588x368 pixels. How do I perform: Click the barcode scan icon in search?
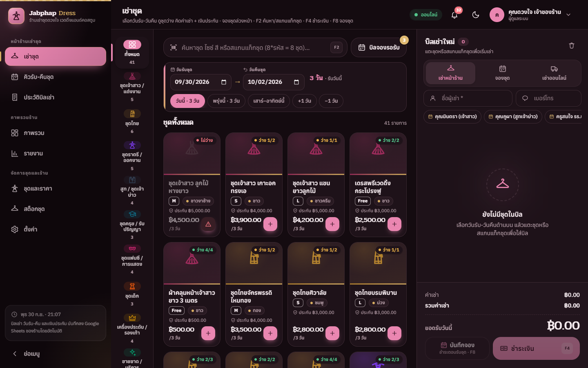[174, 47]
